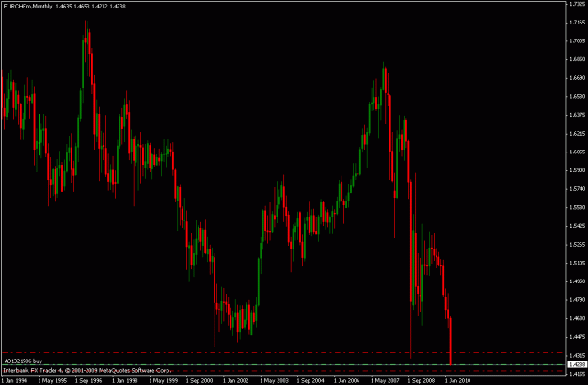Image resolution: width=588 pixels, height=385 pixels.
Task: Click the 1.4950 price axis label
Action: [x=578, y=281]
